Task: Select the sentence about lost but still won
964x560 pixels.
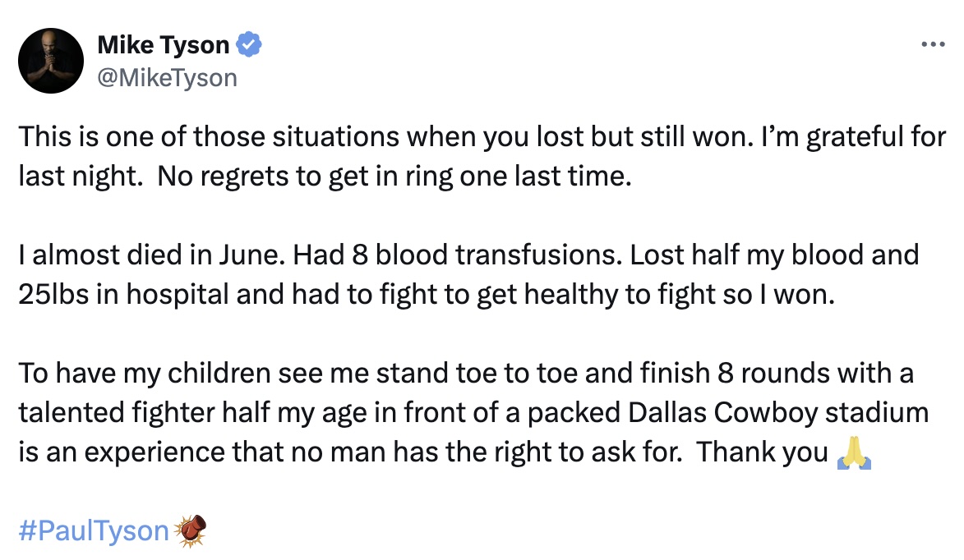Action: coord(386,136)
